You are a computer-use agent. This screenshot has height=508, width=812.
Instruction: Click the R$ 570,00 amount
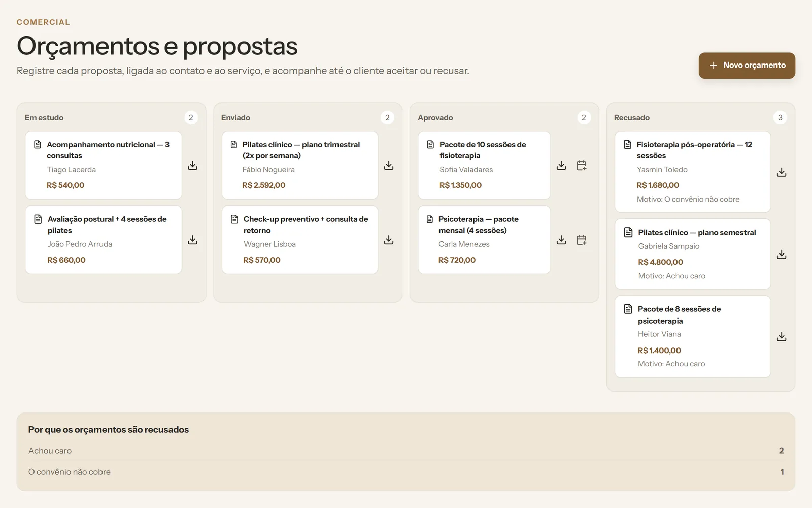pyautogui.click(x=262, y=260)
